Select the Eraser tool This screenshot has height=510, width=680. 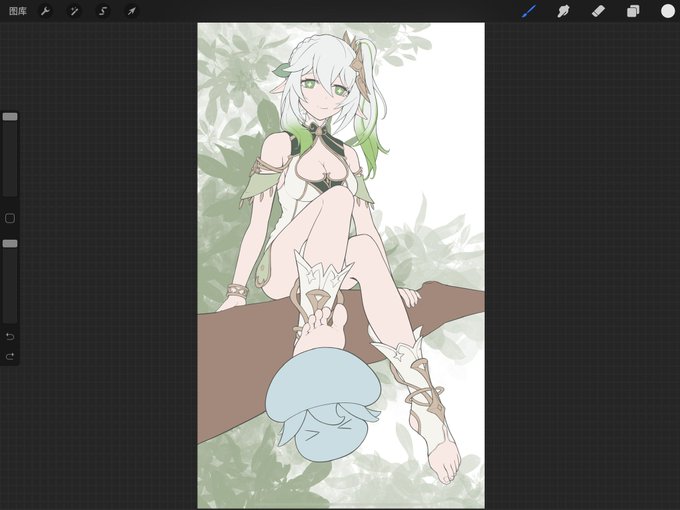point(598,11)
